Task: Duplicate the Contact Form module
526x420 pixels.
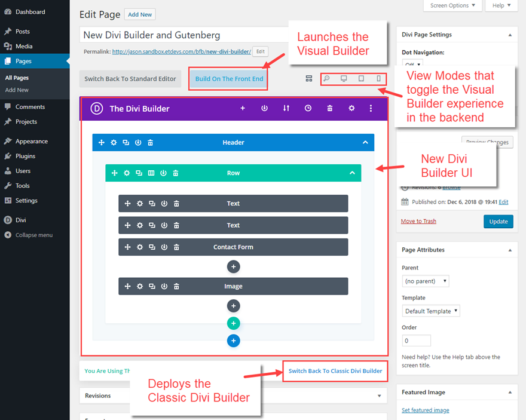Action: tap(151, 247)
